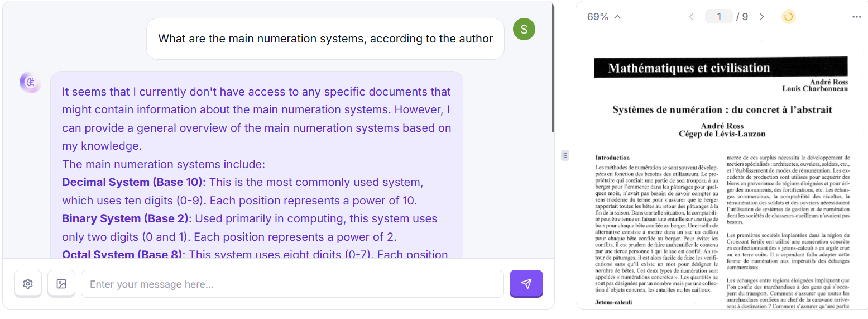Click the chat panel scrollbar
The image size is (868, 319).
[x=553, y=67]
